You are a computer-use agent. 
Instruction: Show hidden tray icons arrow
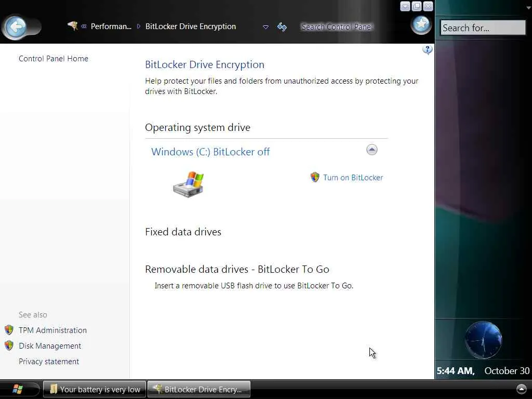(x=521, y=389)
